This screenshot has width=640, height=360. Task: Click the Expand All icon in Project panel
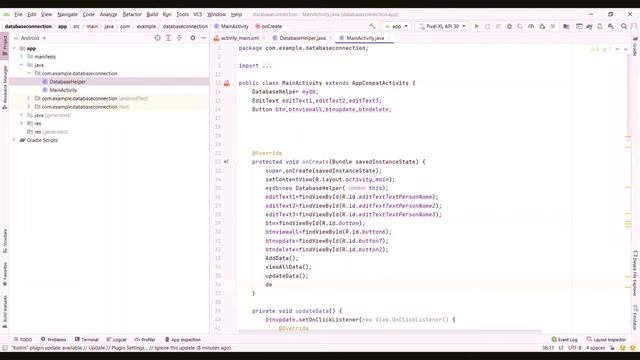[168, 38]
